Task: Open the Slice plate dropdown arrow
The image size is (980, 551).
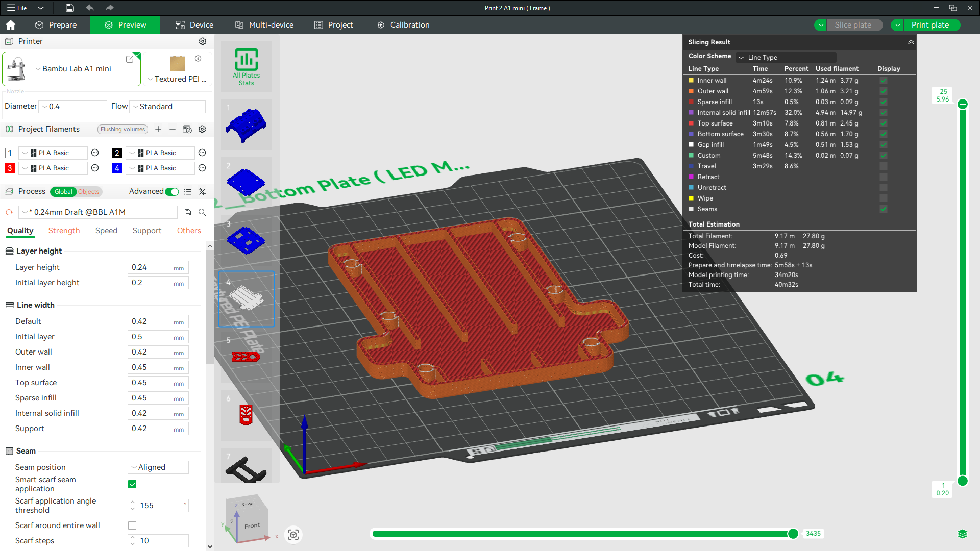Action: click(x=821, y=25)
